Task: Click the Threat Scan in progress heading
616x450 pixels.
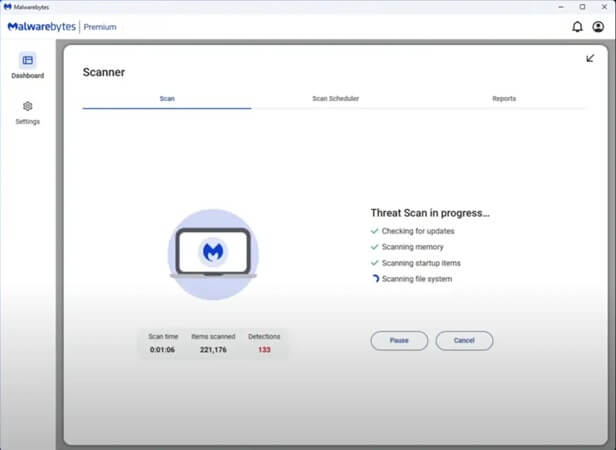Action: click(430, 213)
